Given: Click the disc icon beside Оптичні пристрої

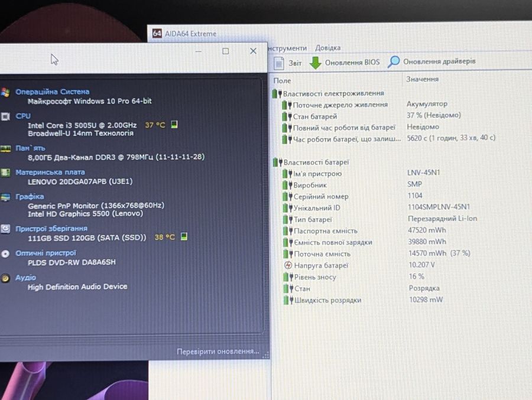Looking at the screenshot, I should click(x=5, y=254).
